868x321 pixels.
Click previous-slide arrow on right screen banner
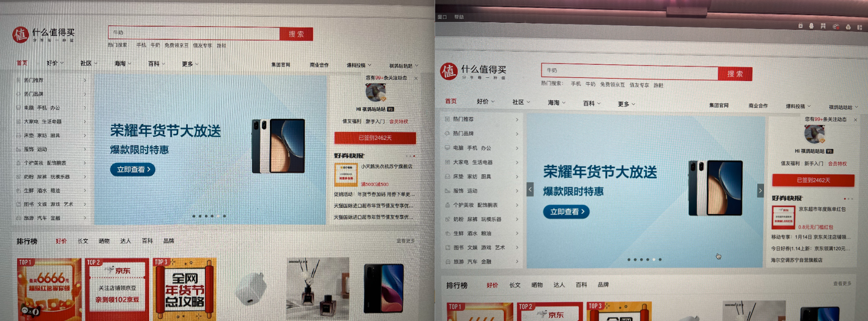pos(530,189)
